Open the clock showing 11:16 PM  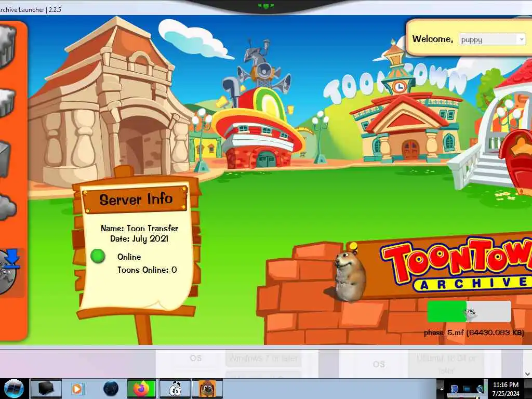coord(506,389)
